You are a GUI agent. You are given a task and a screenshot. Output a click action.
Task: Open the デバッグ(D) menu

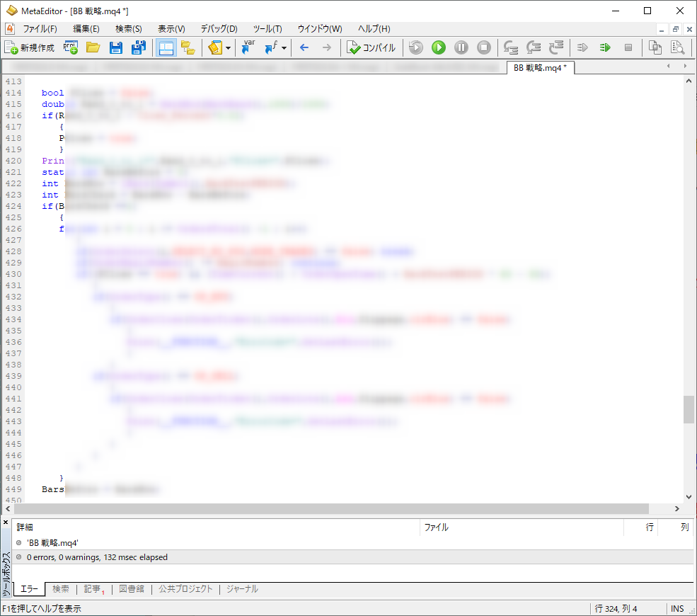click(219, 29)
